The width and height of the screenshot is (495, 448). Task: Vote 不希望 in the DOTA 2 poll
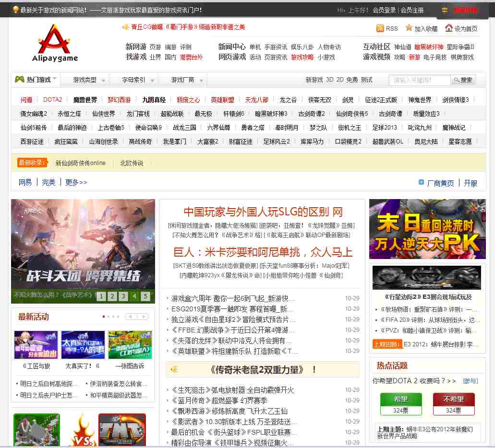tap(453, 399)
